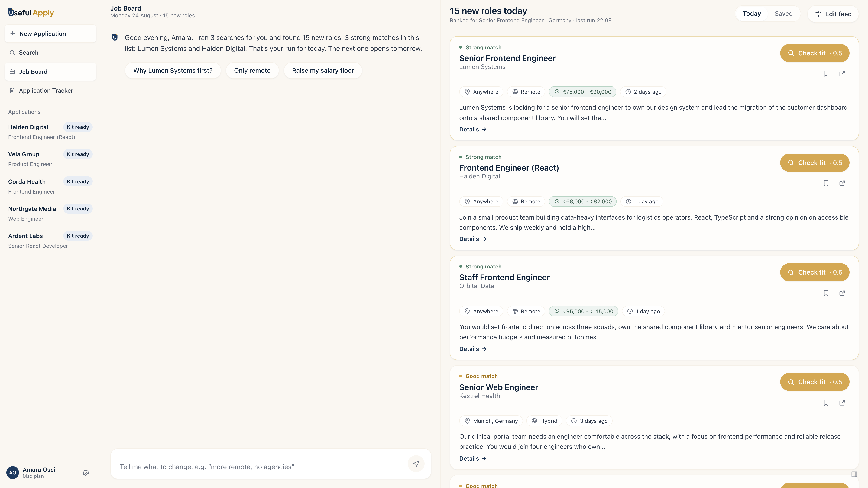The image size is (868, 488).
Task: Open Corda Health Frontend Engineer application
Action: coord(50,186)
